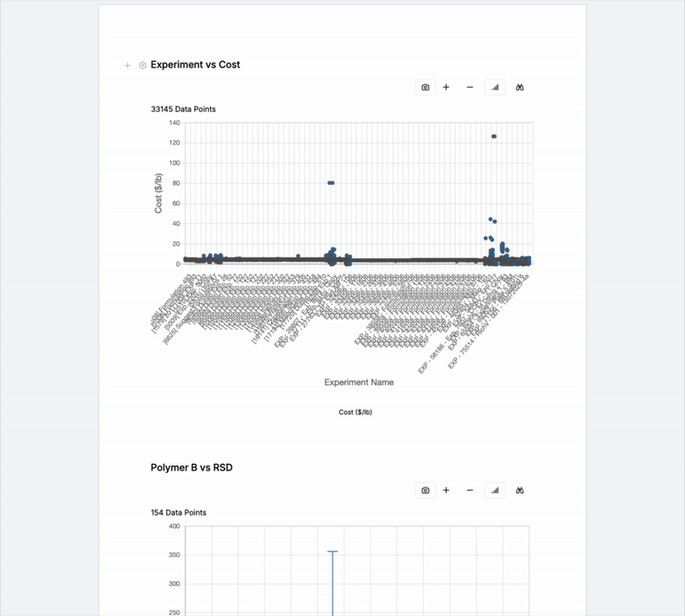The width and height of the screenshot is (685, 616).
Task: Click bar-signal icon above Experiment vs Cost chart
Action: 495,87
